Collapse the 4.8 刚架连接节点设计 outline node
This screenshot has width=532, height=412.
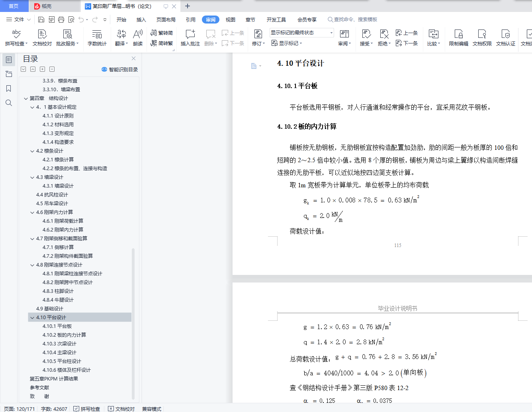click(32, 265)
